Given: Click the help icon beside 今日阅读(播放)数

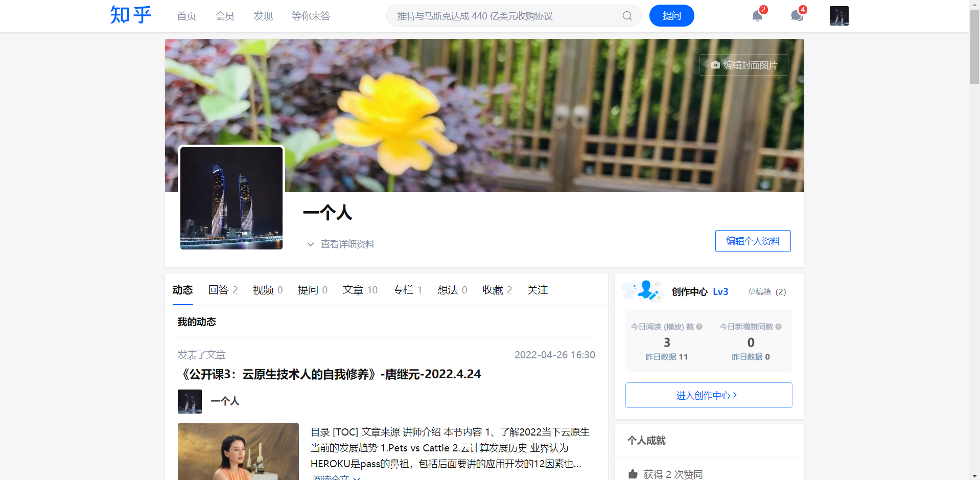Looking at the screenshot, I should pyautogui.click(x=699, y=327).
